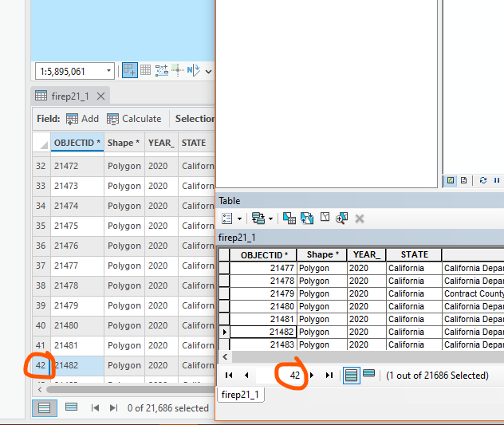Click Calculate field button

[x=134, y=119]
